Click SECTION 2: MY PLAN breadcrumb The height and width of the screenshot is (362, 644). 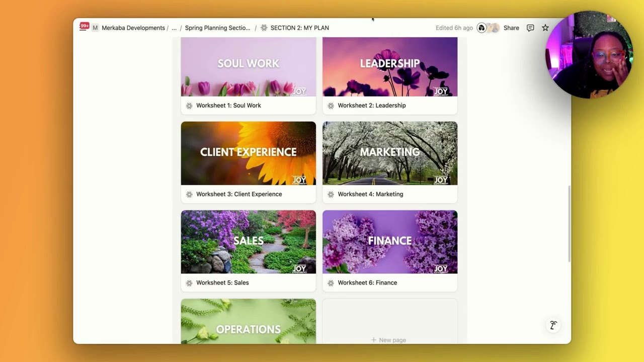299,28
